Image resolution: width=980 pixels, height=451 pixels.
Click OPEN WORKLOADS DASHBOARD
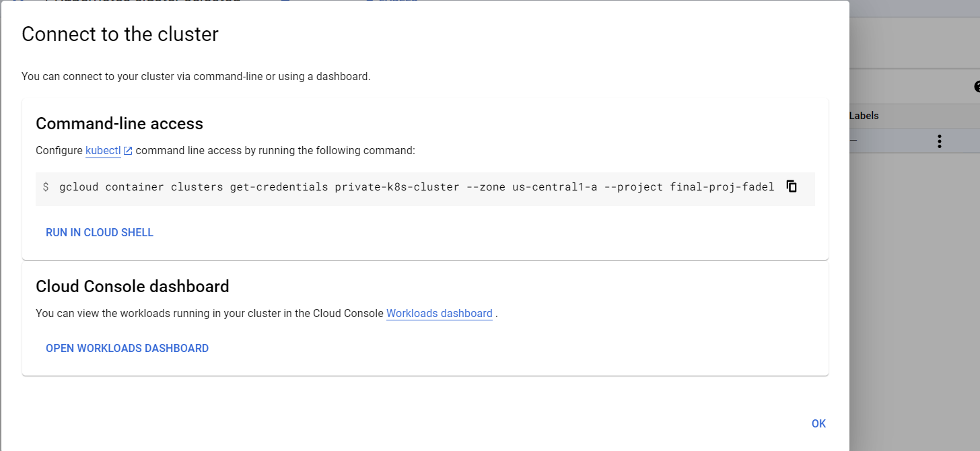[x=127, y=348]
